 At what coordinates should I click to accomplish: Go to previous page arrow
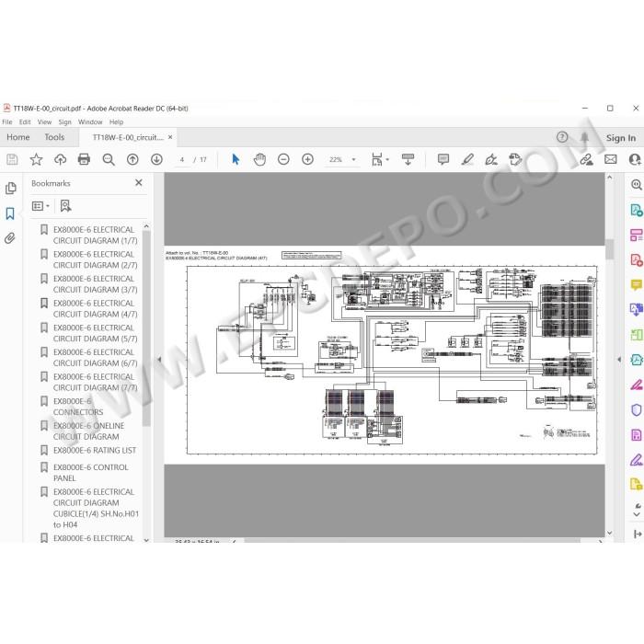tap(132, 159)
